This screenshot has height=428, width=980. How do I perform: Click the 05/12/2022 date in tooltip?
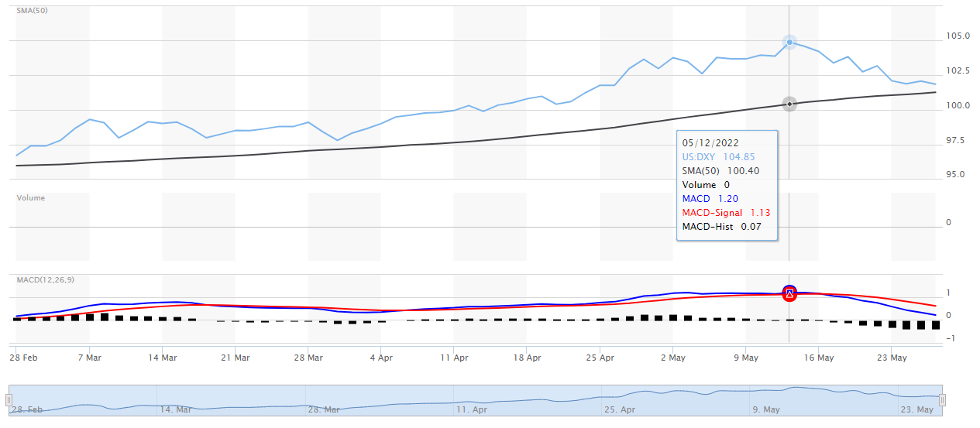tap(710, 142)
